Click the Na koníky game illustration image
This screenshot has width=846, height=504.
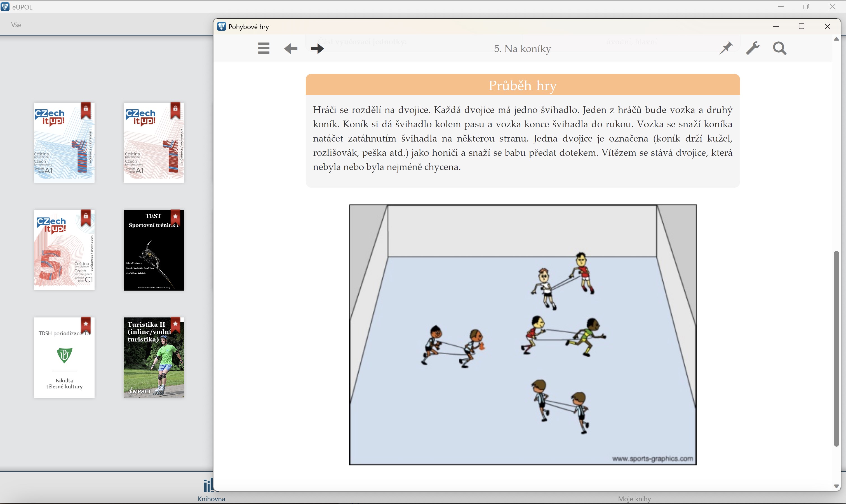pyautogui.click(x=522, y=335)
